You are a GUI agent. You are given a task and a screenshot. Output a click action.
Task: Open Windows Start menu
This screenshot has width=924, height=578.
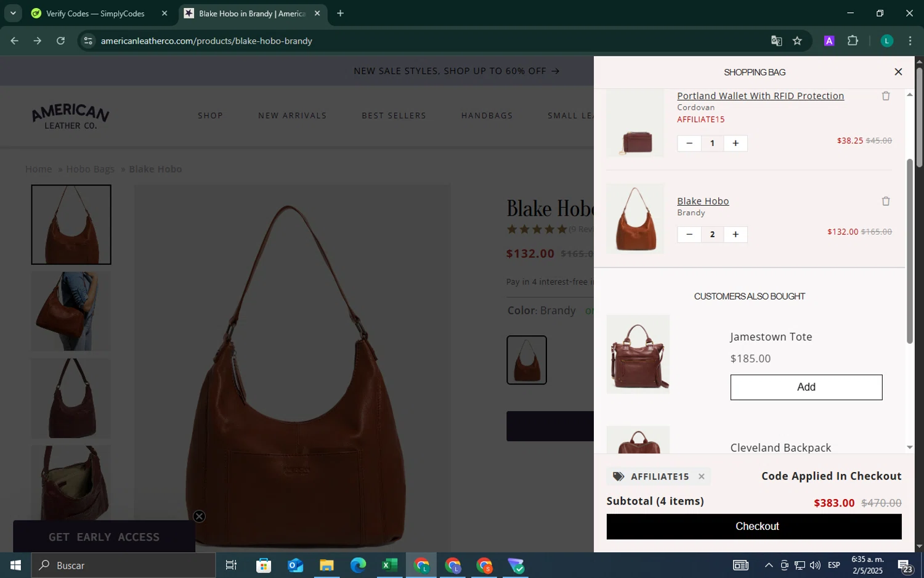pos(15,566)
